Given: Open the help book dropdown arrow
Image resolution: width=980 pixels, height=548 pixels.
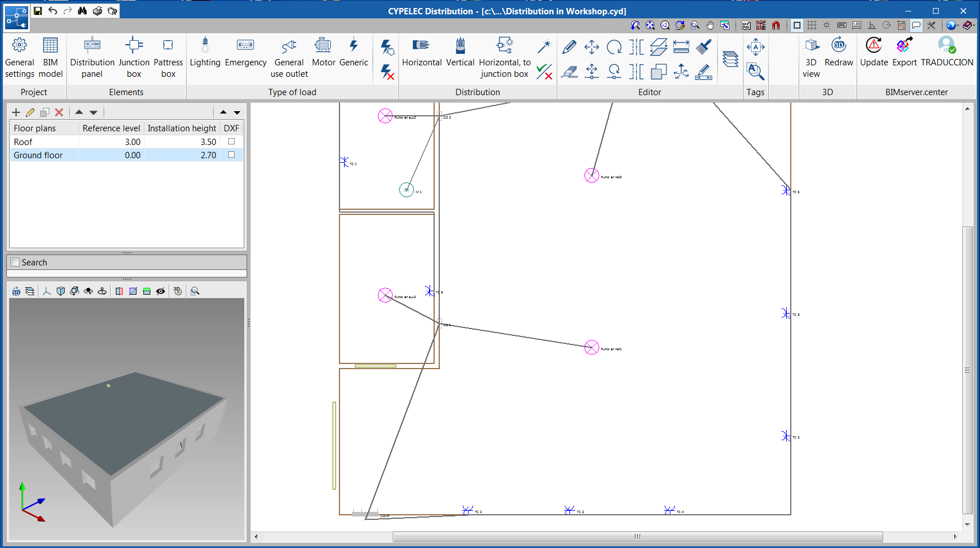Looking at the screenshot, I should 974,25.
